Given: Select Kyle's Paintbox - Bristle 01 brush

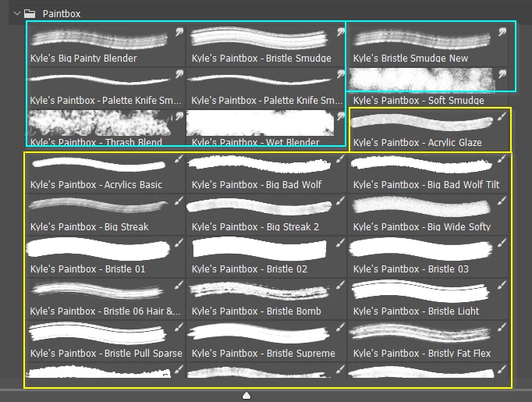Looking at the screenshot, I should click(x=105, y=256).
